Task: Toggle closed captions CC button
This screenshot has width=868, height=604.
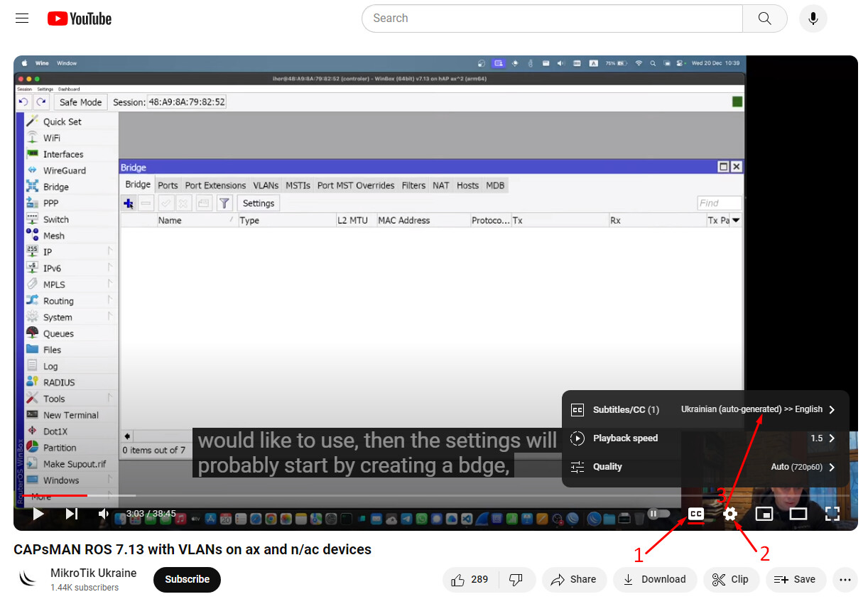Action: coord(696,513)
